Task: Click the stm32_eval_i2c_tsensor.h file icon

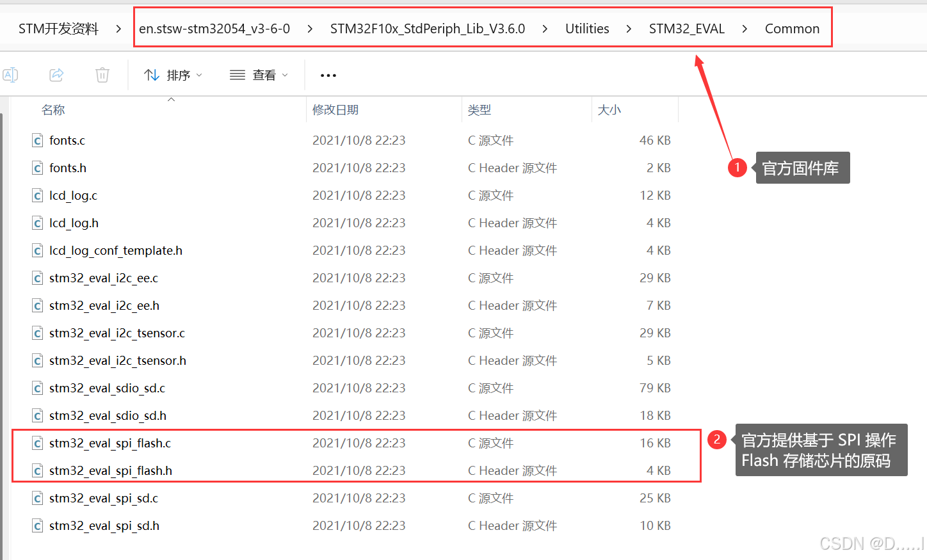Action: point(38,360)
